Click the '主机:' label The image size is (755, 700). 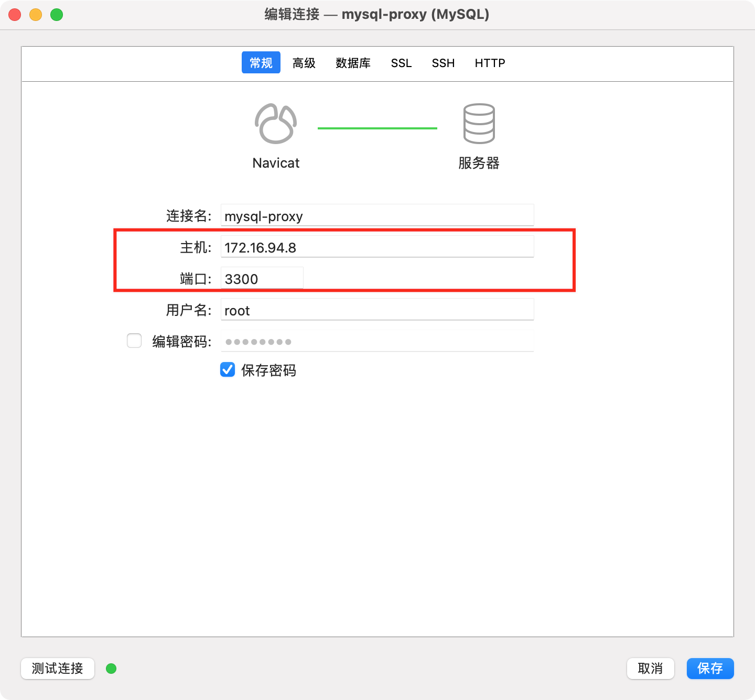tap(196, 247)
